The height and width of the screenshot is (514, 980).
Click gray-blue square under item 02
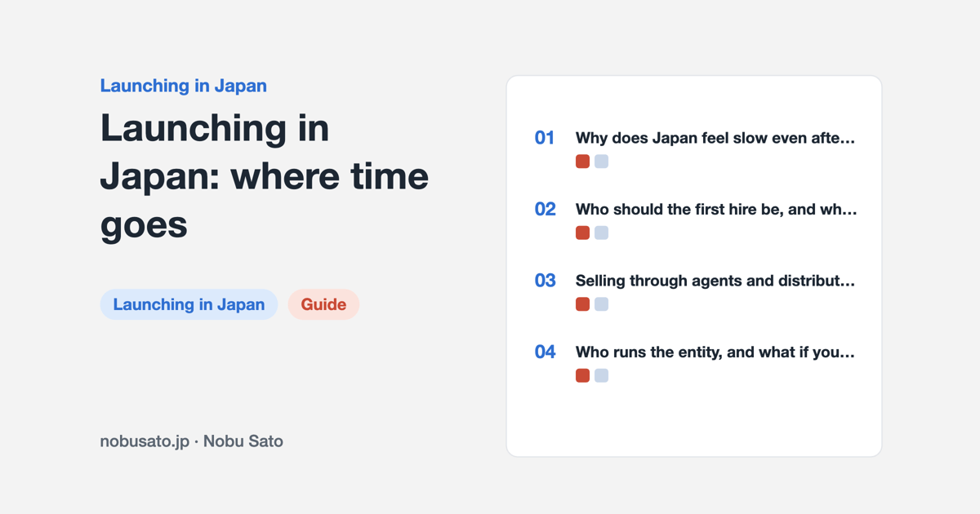coord(601,233)
